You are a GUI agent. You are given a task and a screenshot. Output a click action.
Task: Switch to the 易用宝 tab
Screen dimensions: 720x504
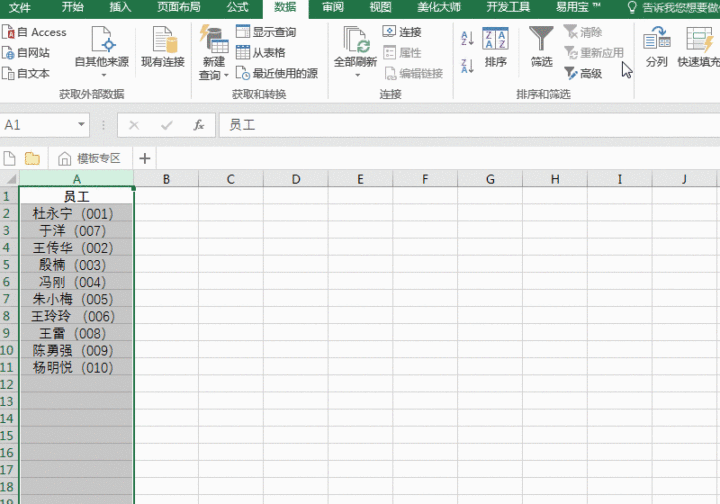578,7
